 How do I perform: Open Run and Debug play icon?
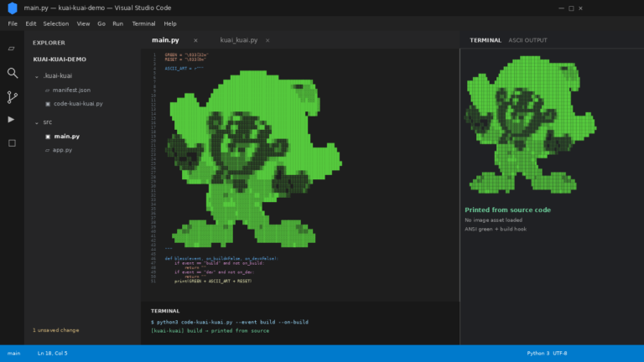pyautogui.click(x=11, y=120)
